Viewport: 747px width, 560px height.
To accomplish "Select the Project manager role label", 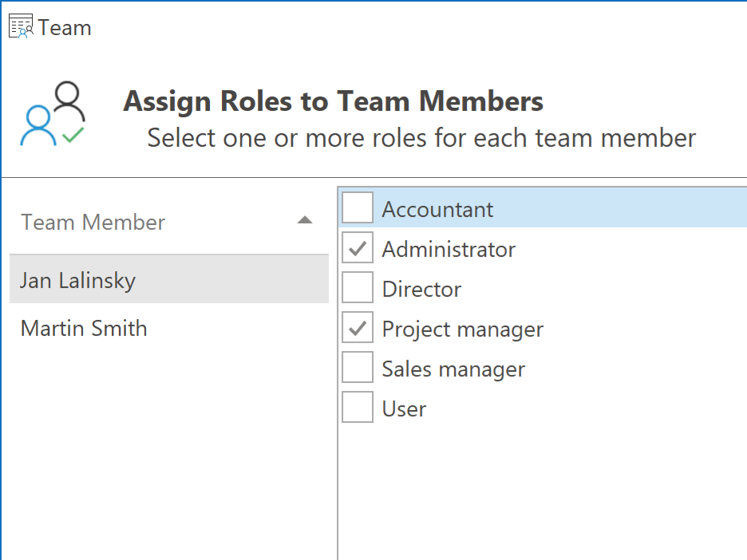I will coord(463,329).
